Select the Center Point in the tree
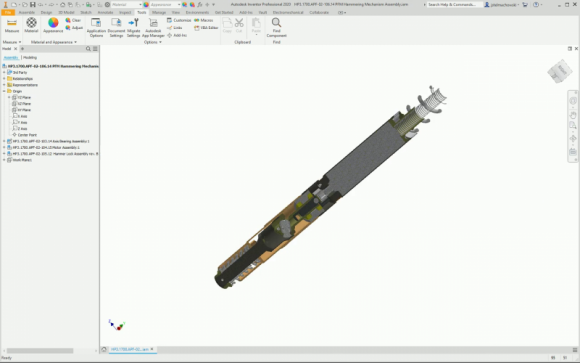Image resolution: width=580 pixels, height=363 pixels. [24, 135]
